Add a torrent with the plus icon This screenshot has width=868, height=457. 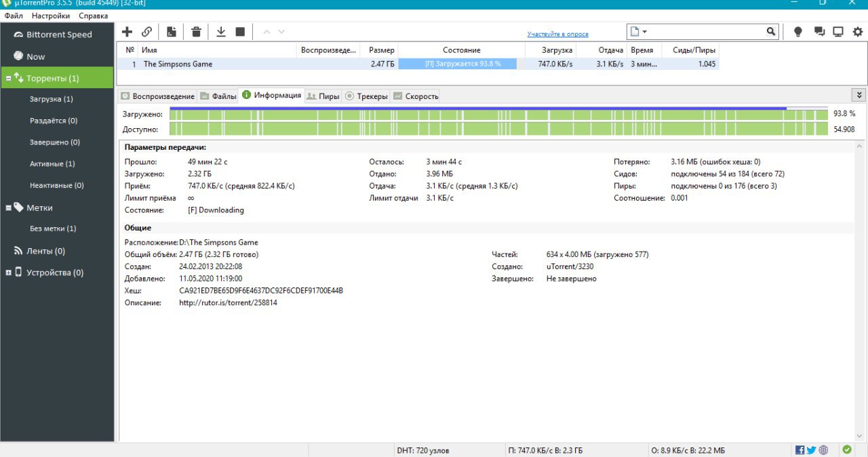click(127, 31)
